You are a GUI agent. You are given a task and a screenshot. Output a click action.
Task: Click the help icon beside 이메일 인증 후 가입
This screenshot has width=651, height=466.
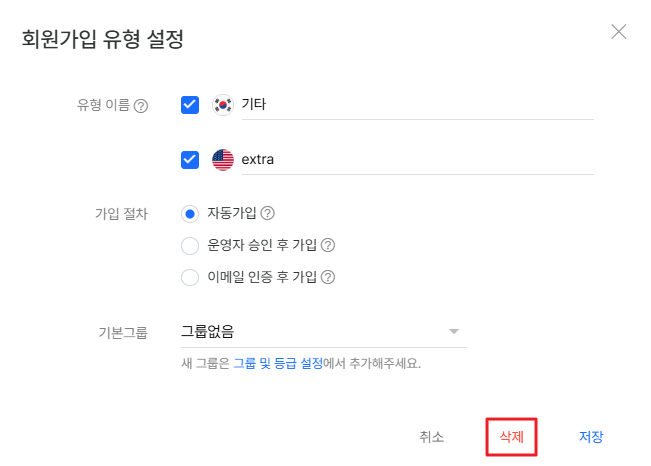tap(328, 277)
